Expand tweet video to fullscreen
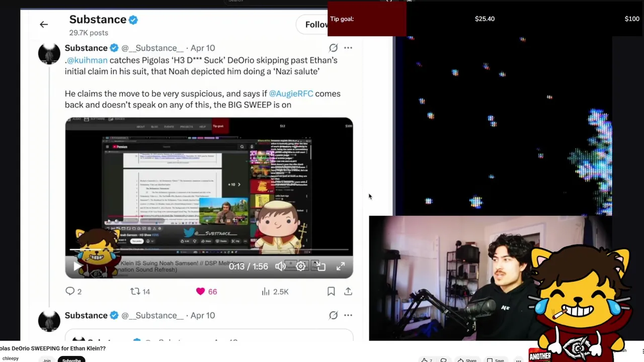 [341, 266]
